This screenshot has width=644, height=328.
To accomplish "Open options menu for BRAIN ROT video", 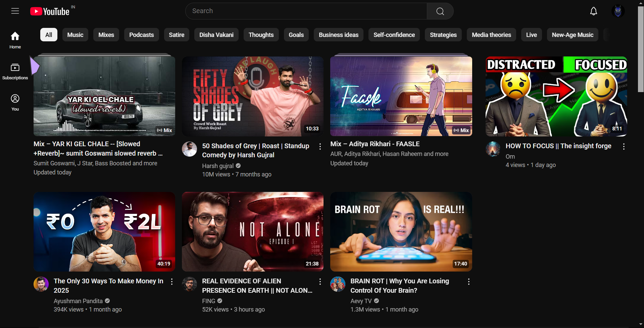I will 468,281.
